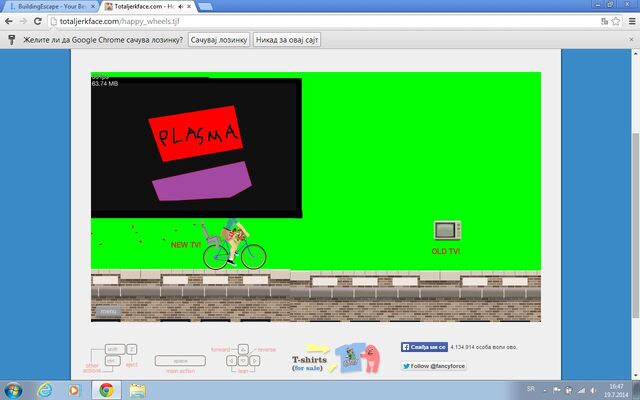Click the power tray icon
This screenshot has height=400, width=640.
pos(569,391)
